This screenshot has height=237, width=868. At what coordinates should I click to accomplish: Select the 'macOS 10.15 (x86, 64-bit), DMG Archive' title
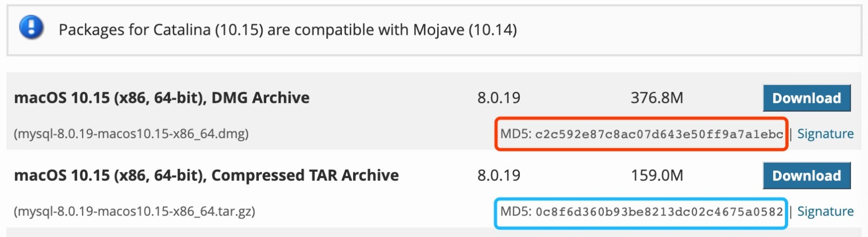click(162, 98)
